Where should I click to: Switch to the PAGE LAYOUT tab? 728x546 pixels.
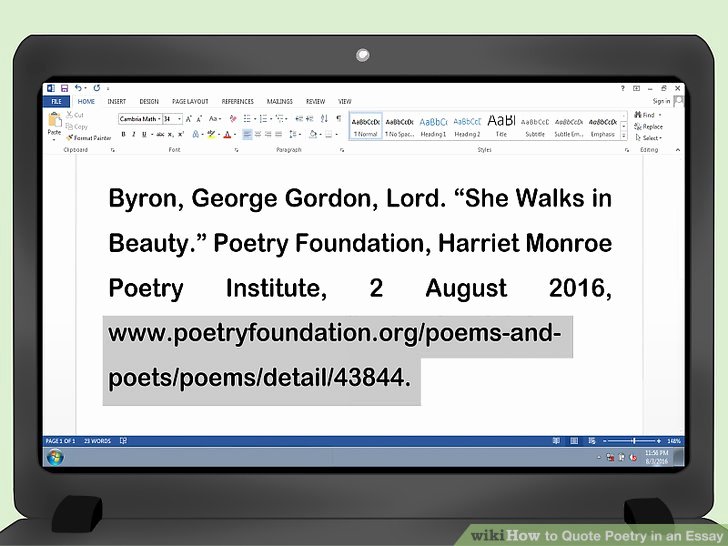pyautogui.click(x=190, y=101)
